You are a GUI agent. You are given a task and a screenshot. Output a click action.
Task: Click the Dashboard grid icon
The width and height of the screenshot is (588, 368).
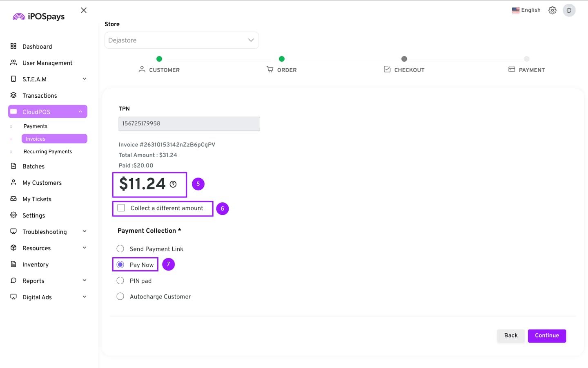(x=13, y=46)
